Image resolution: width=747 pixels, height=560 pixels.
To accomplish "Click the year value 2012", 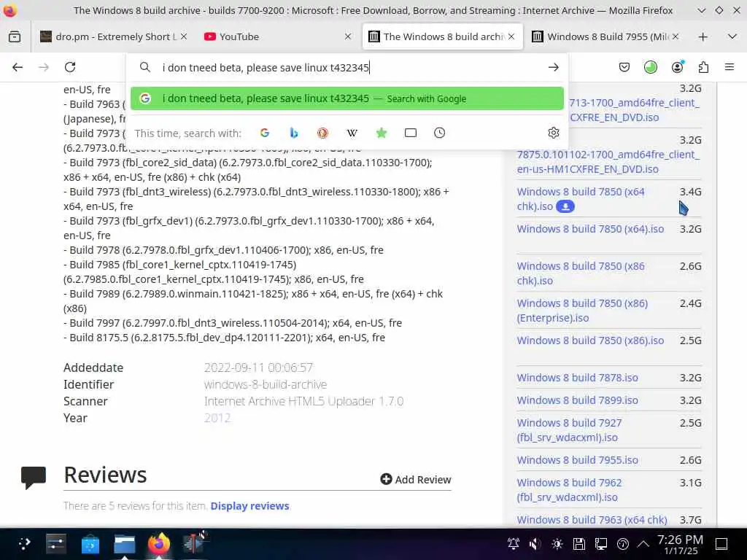I will (x=217, y=418).
